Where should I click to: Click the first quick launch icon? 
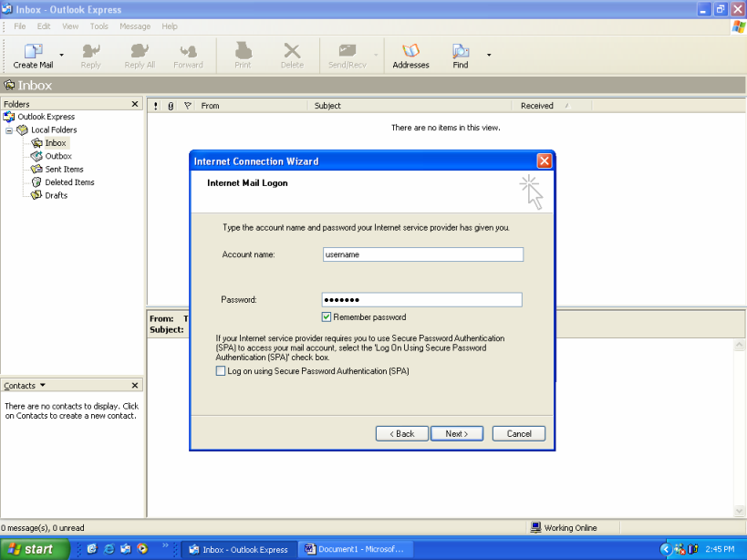92,549
